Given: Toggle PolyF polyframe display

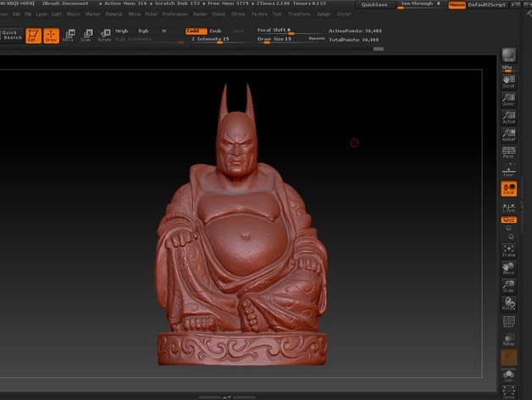Looking at the screenshot, I should point(508,322).
